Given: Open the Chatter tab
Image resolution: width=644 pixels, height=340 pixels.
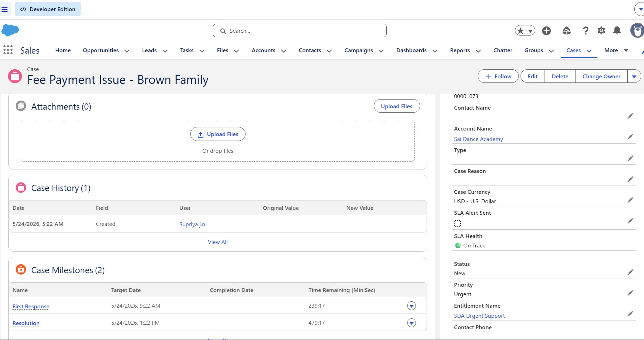Looking at the screenshot, I should coord(503,50).
